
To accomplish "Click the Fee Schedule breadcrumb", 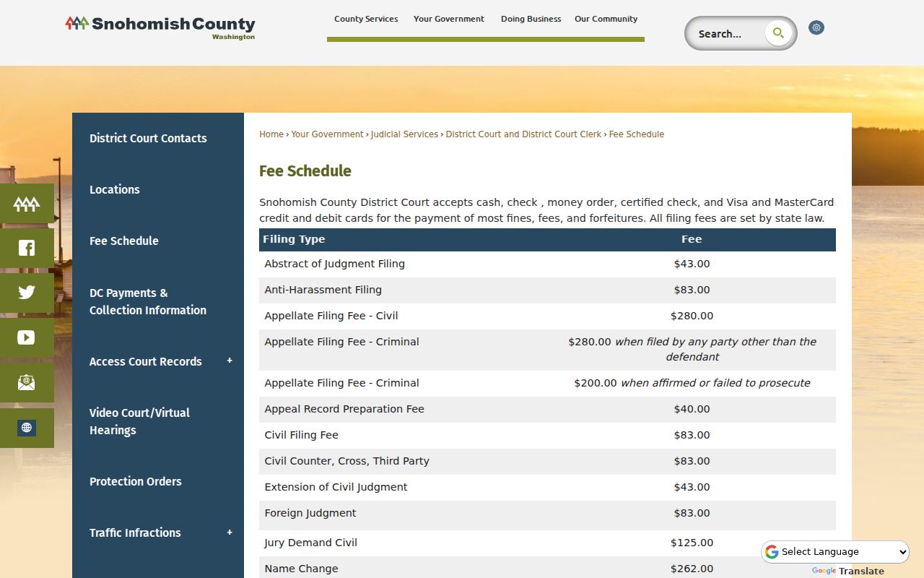I will click(637, 134).
